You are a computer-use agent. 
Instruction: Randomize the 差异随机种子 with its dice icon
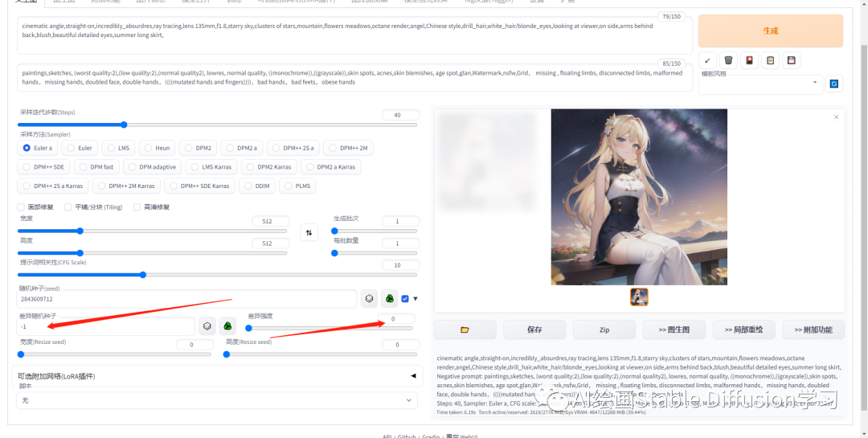(207, 326)
